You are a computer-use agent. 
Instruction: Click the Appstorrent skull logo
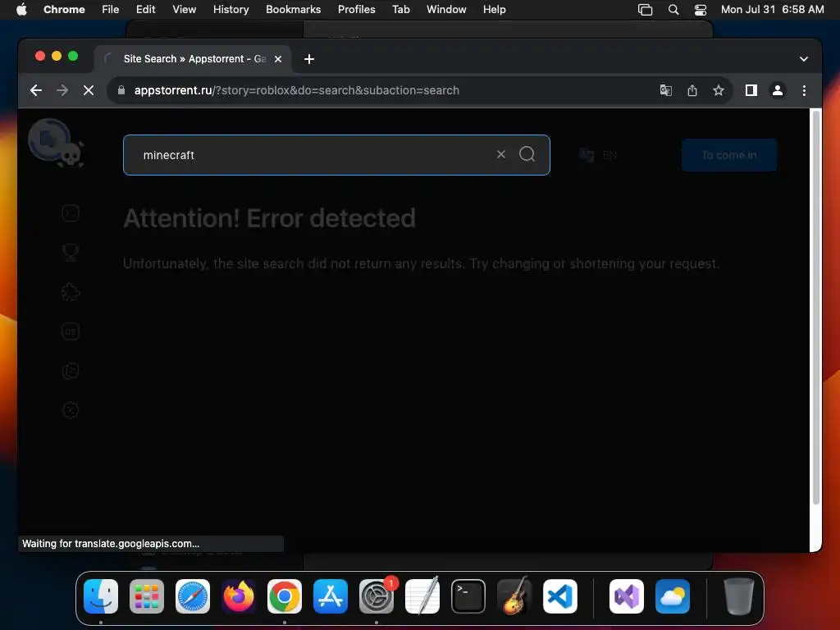pyautogui.click(x=57, y=143)
